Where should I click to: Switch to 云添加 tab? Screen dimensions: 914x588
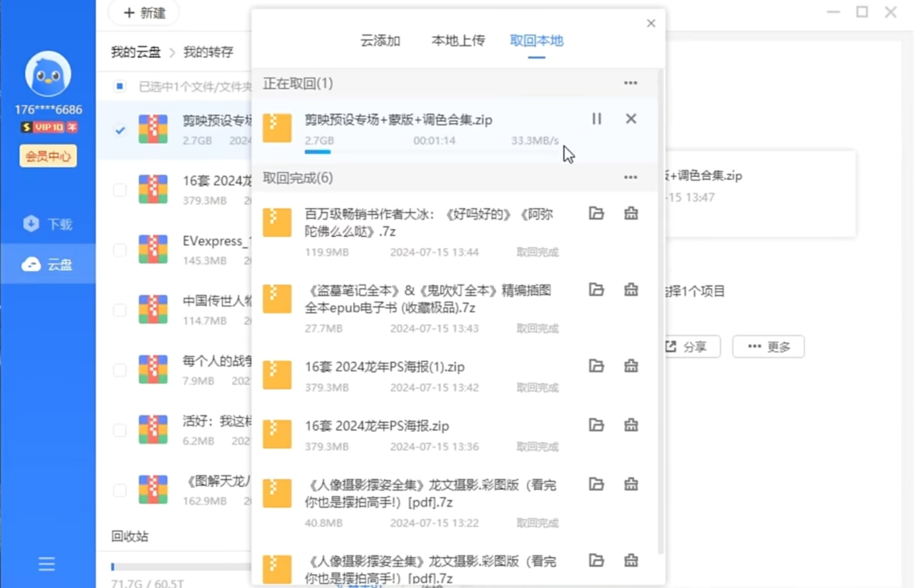point(380,40)
